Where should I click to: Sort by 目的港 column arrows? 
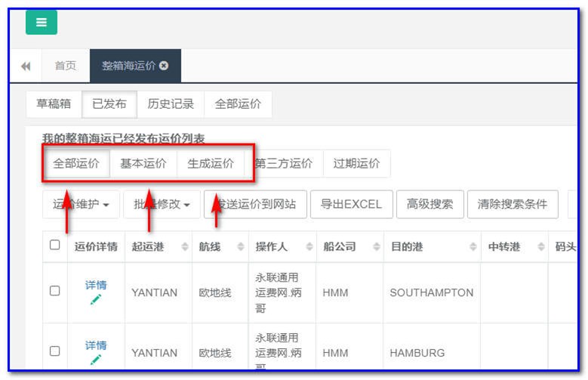click(473, 247)
